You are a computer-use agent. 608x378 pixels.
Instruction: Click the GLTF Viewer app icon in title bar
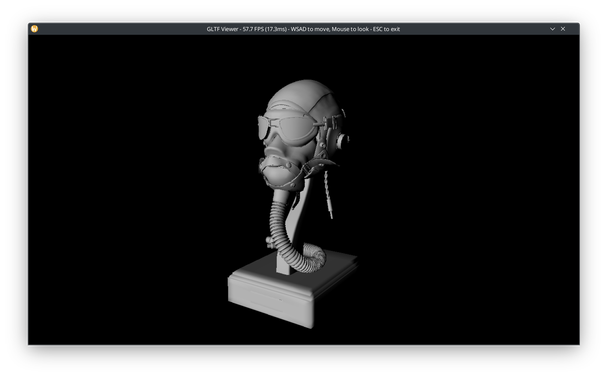pos(35,29)
